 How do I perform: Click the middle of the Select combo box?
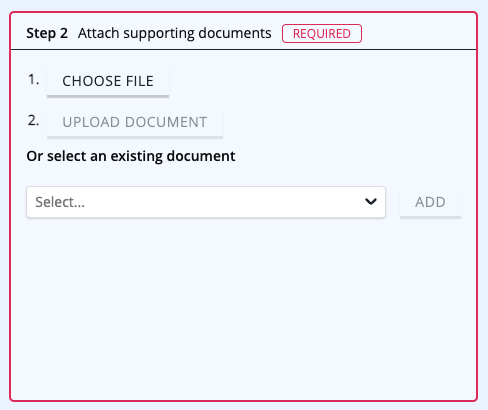pyautogui.click(x=206, y=202)
